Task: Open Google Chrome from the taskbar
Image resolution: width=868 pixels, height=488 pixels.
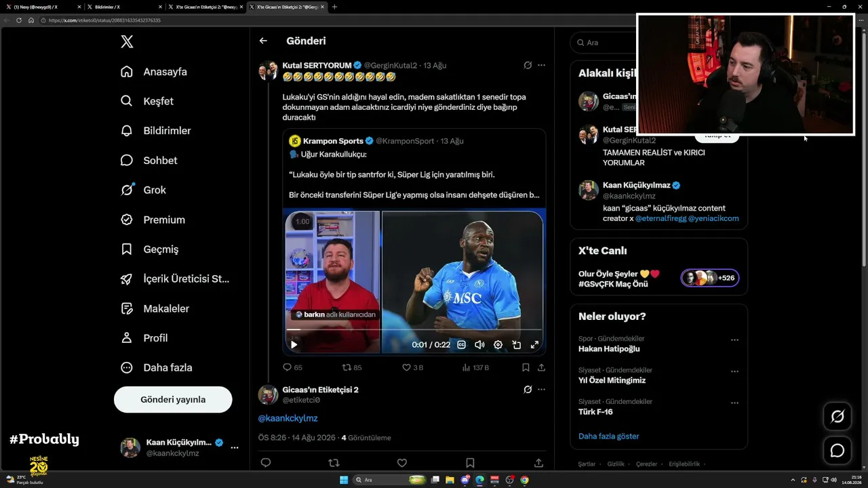Action: click(x=525, y=480)
